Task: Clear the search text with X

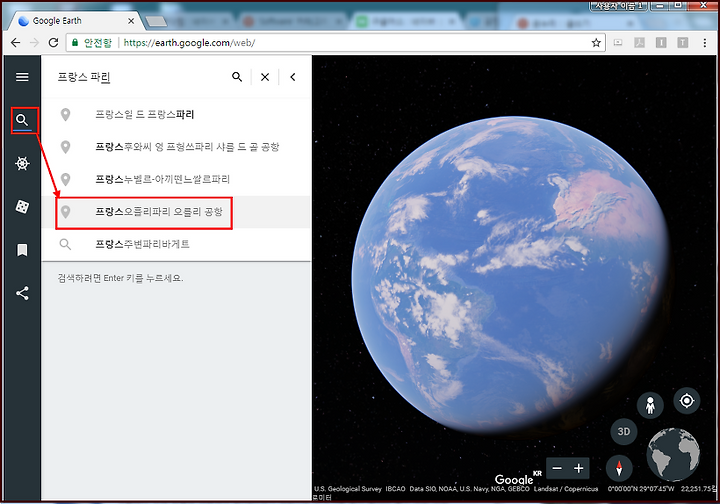Action: point(265,77)
